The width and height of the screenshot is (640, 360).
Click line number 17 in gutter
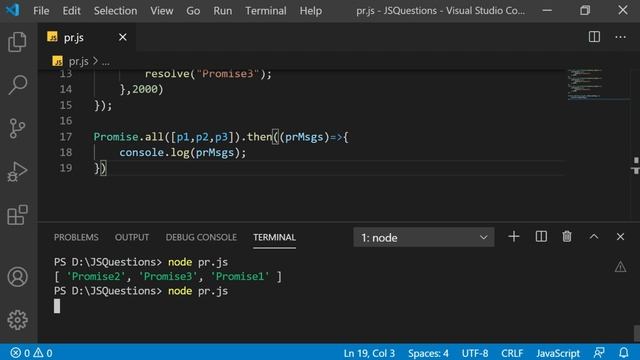(x=66, y=137)
